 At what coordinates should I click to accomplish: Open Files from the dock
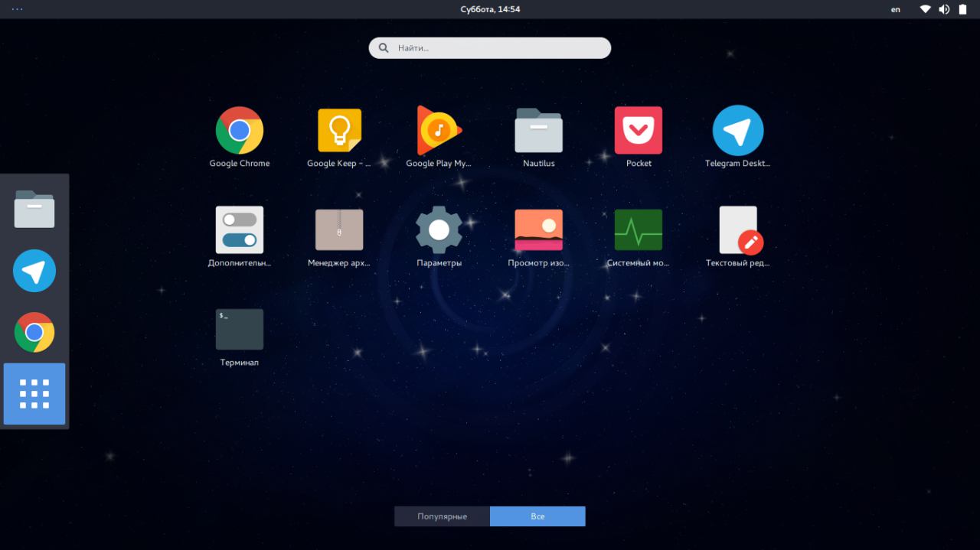34,209
